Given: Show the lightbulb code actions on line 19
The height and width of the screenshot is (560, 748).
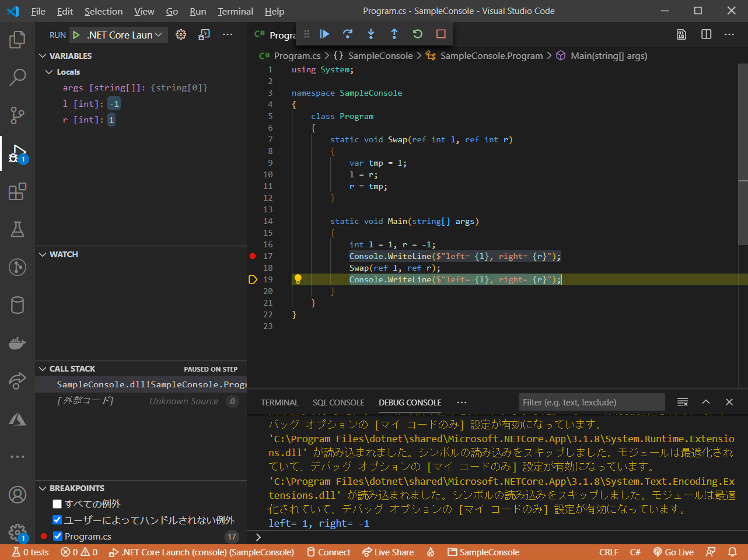Looking at the screenshot, I should (x=298, y=279).
